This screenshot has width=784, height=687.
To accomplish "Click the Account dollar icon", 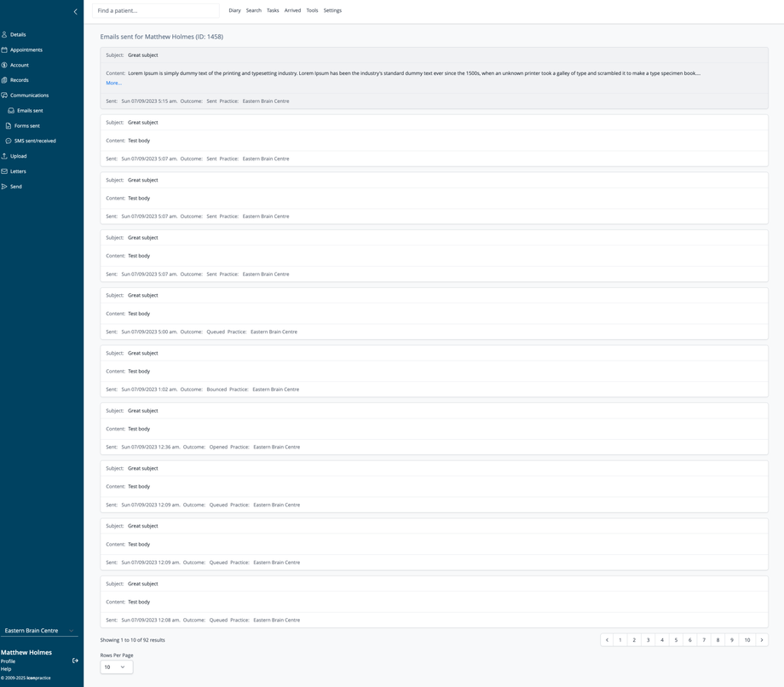I will 4,65.
